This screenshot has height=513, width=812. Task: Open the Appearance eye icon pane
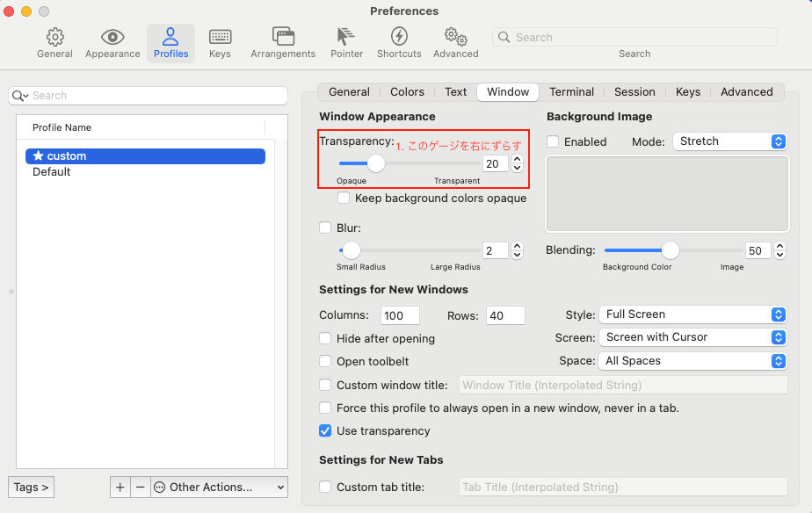coord(112,37)
